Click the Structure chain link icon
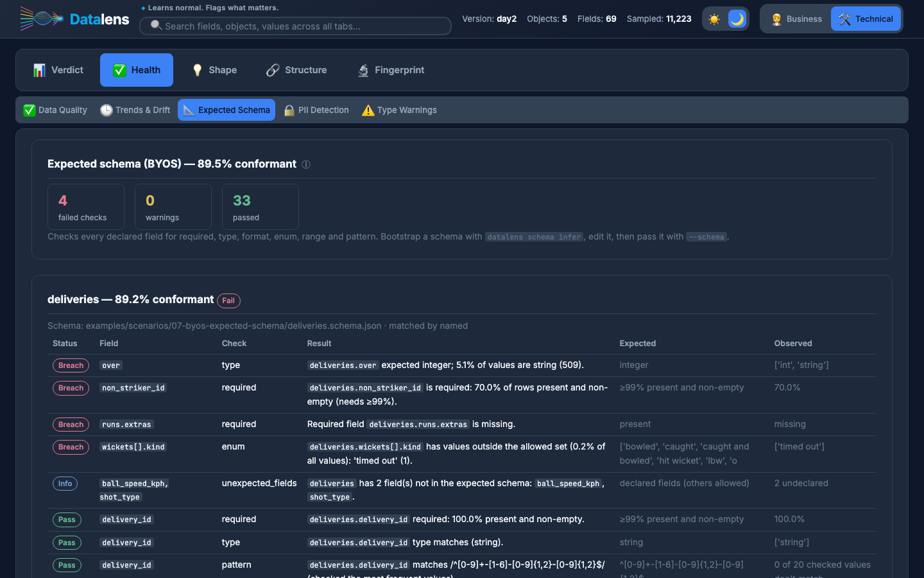924x578 pixels. 273,70
